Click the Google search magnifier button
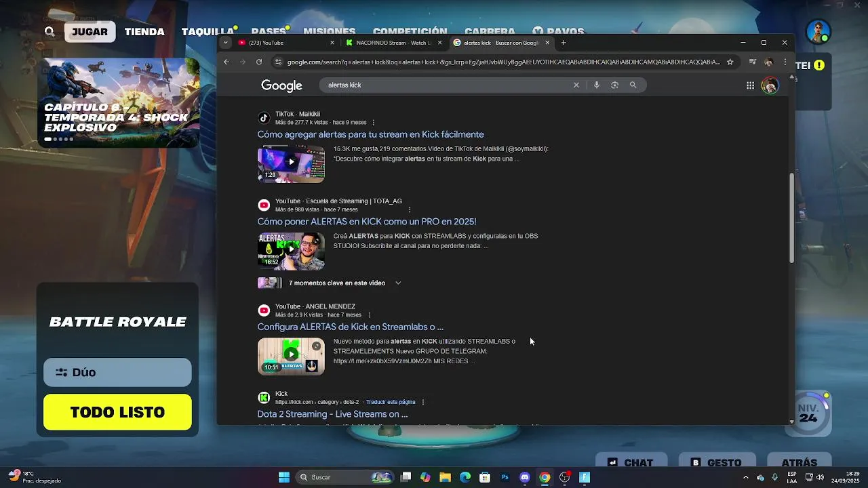 [x=633, y=85]
